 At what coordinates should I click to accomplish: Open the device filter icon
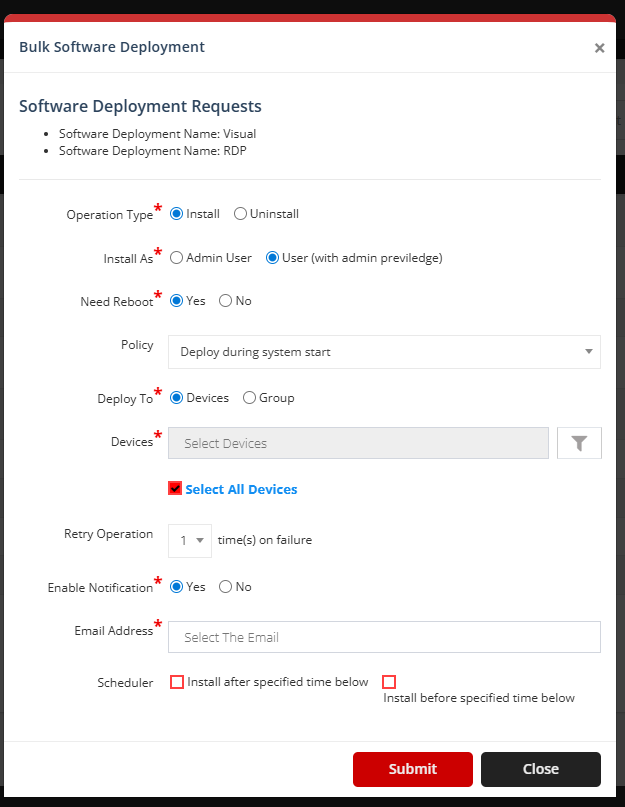coord(579,442)
